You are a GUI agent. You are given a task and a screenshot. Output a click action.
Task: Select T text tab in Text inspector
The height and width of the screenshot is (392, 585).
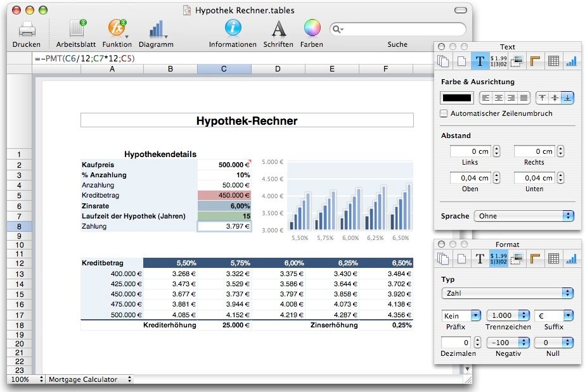coord(480,61)
